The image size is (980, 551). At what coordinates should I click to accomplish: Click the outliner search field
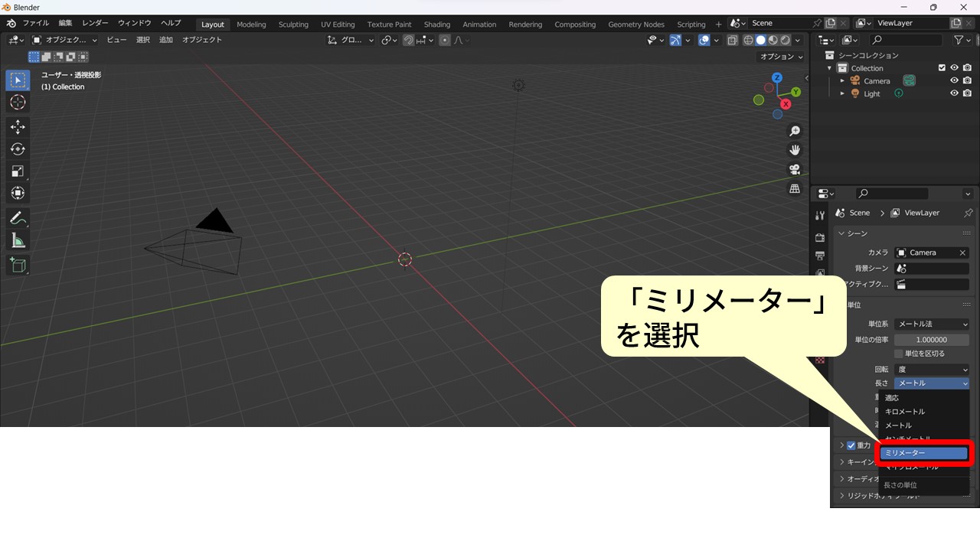[x=906, y=40]
